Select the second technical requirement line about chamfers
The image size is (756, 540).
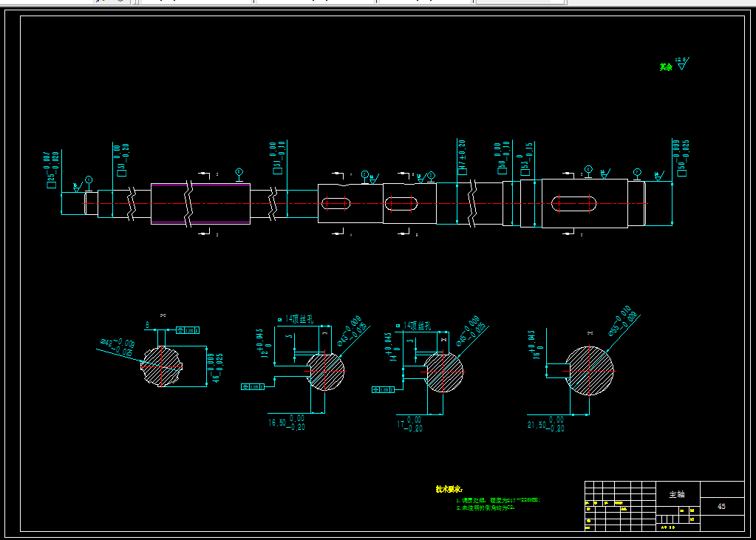coord(486,508)
